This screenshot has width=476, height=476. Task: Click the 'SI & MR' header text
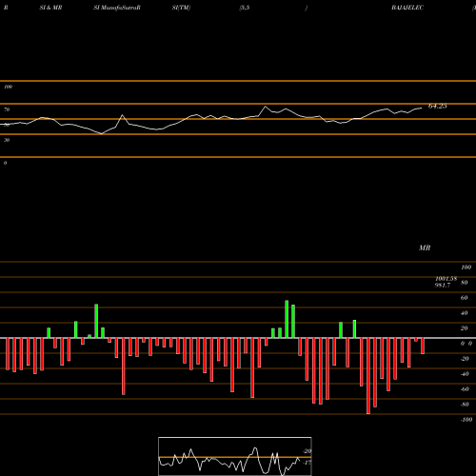[50, 8]
